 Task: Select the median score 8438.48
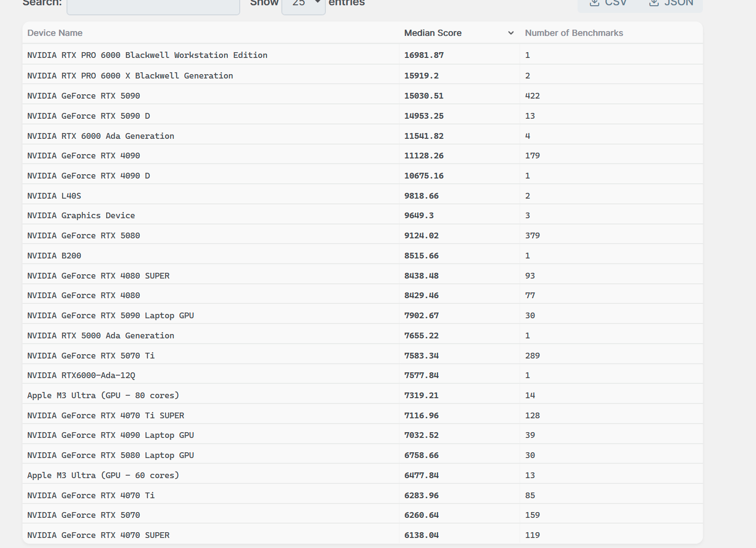[422, 276]
